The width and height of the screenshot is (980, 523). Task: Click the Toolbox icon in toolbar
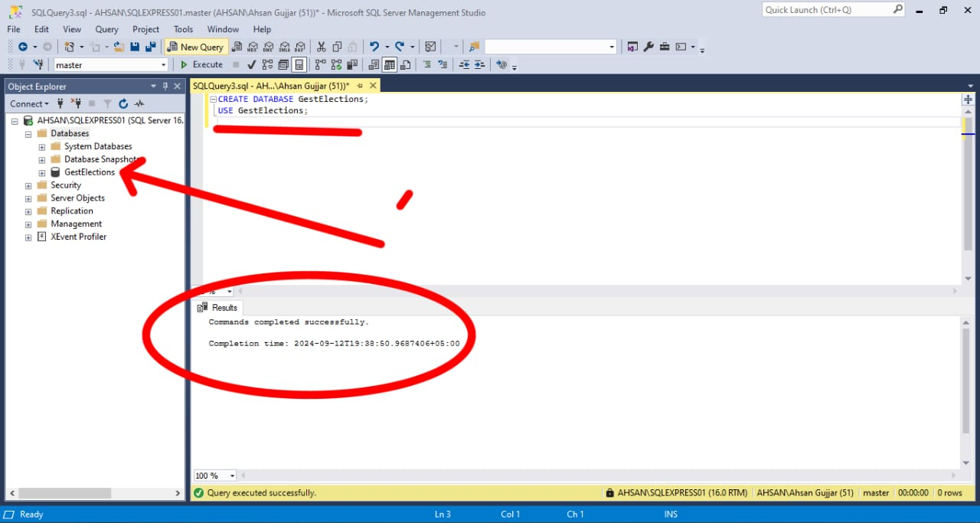(664, 47)
